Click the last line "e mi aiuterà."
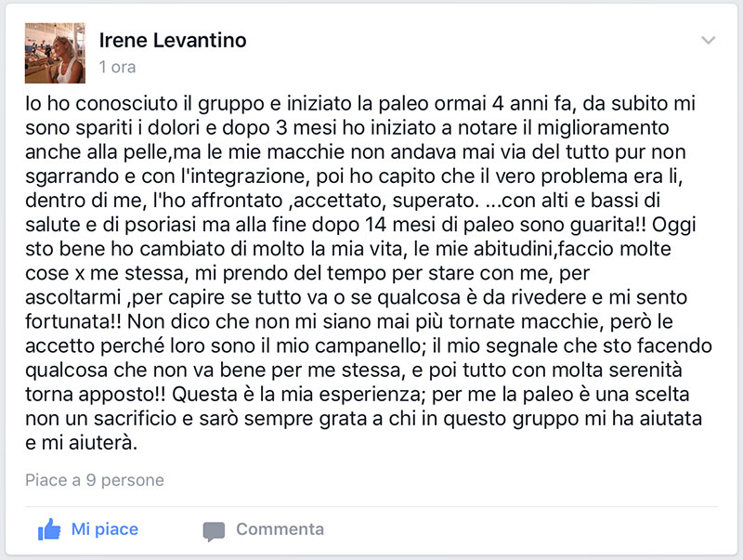Screen dimensions: 743x560 tap(81, 443)
